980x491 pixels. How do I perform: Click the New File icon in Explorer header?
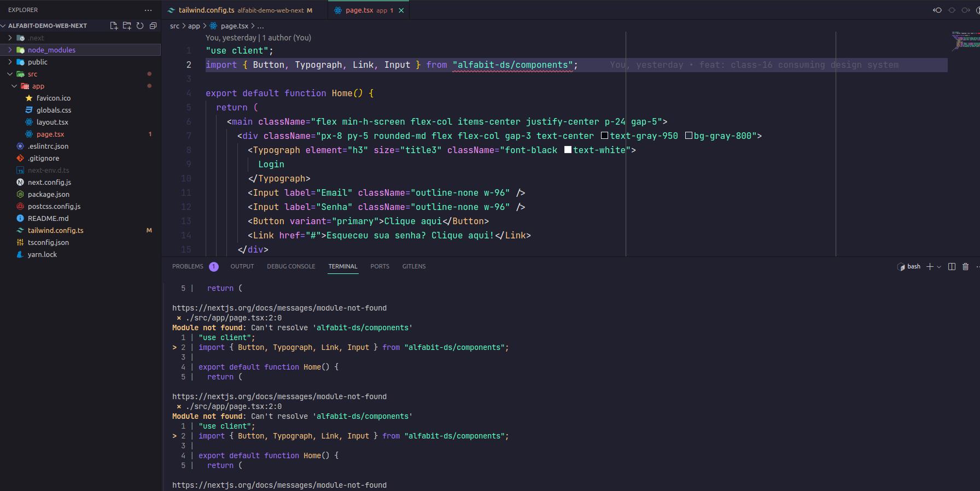[114, 26]
